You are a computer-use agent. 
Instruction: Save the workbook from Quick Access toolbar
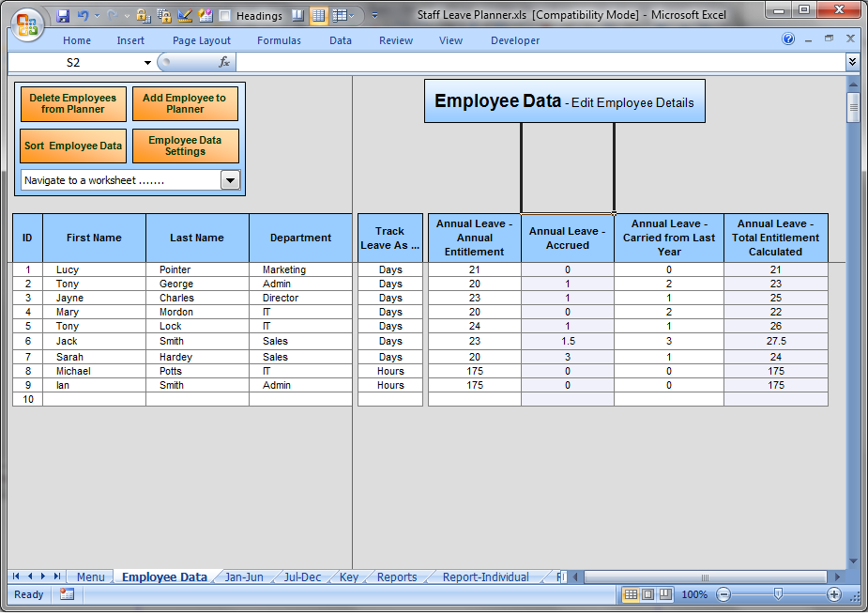63,16
